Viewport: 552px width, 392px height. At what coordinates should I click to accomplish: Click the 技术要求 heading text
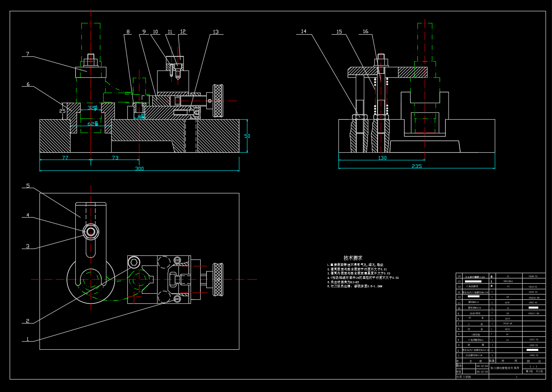pos(353,258)
